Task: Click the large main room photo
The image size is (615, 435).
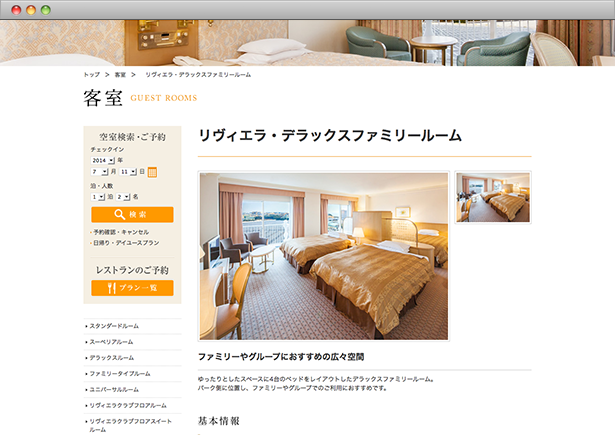Action: (x=324, y=256)
